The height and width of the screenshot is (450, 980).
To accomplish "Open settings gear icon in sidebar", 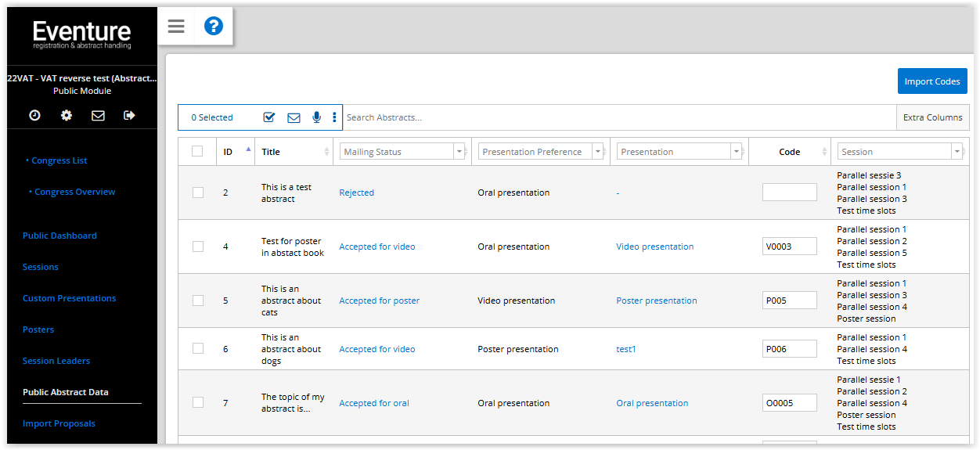I will point(67,115).
